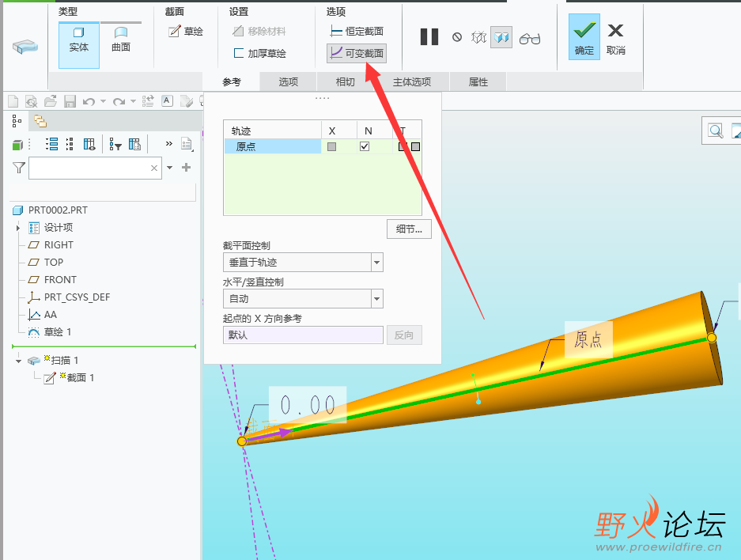The width and height of the screenshot is (741, 560).
Task: Click the green cube model icon
Action: [x=17, y=145]
